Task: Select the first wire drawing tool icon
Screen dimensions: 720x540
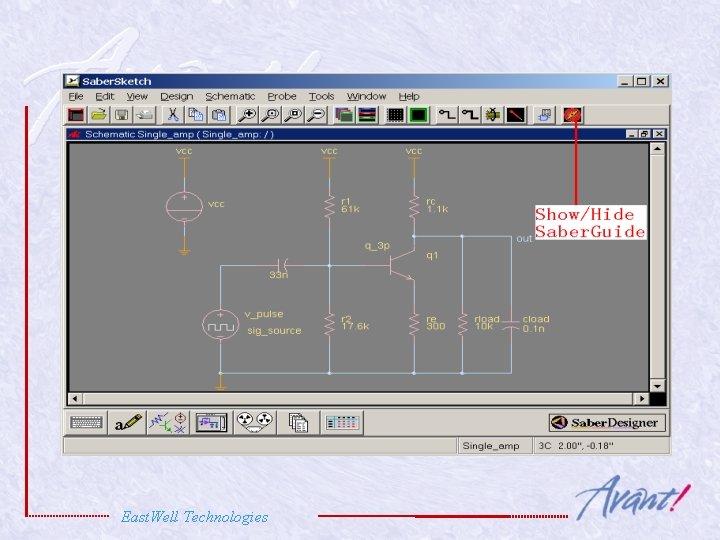Action: (446, 115)
